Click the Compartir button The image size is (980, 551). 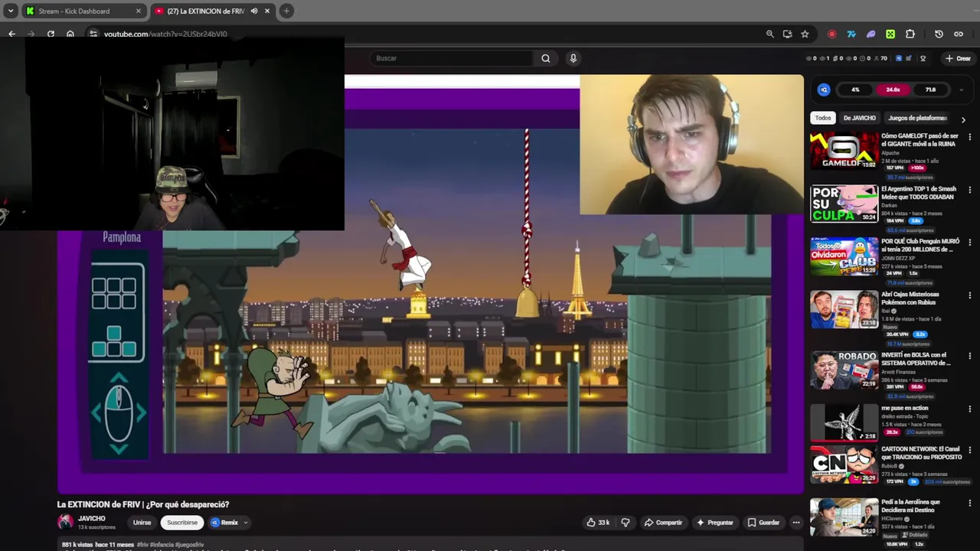tap(663, 523)
